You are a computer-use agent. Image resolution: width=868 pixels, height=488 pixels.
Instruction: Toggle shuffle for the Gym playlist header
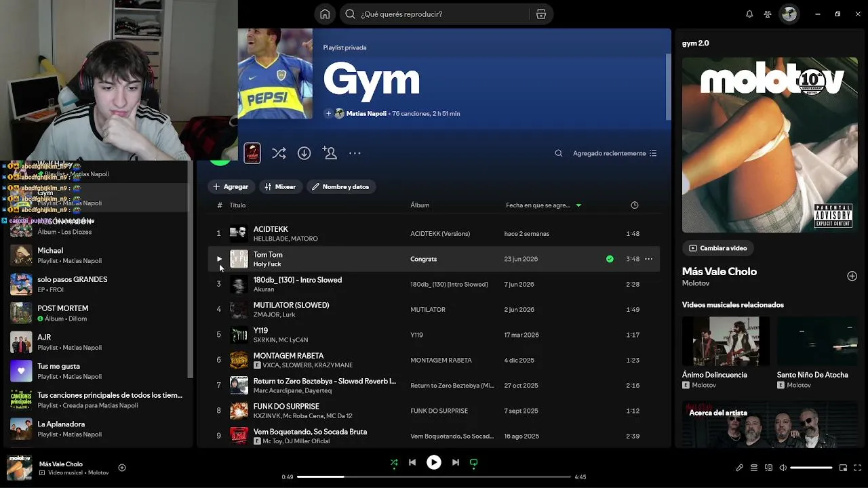click(x=279, y=154)
